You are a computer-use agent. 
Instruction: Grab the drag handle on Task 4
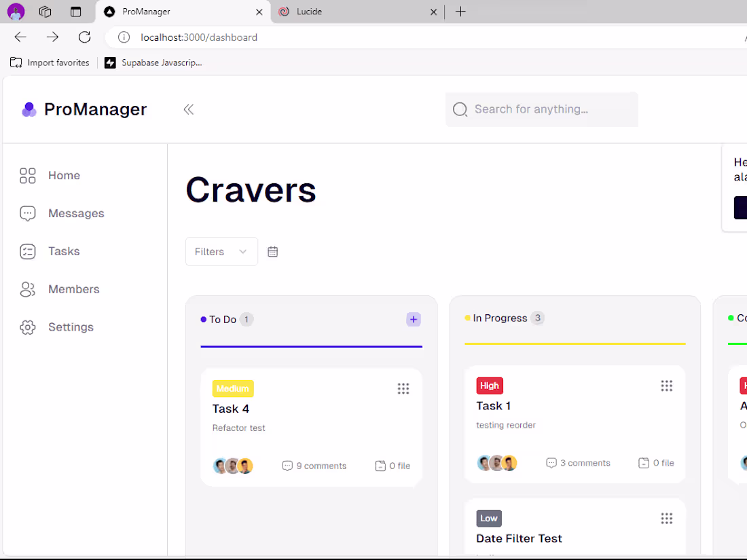(x=403, y=388)
